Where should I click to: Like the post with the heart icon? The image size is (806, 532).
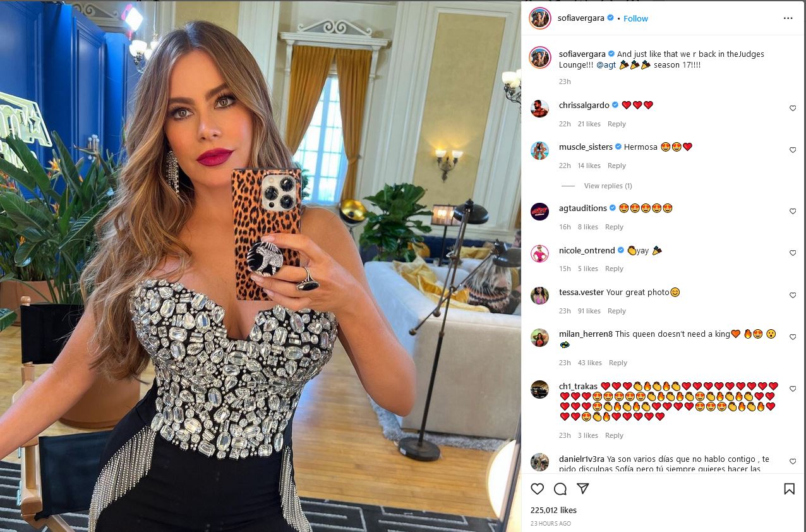click(537, 489)
